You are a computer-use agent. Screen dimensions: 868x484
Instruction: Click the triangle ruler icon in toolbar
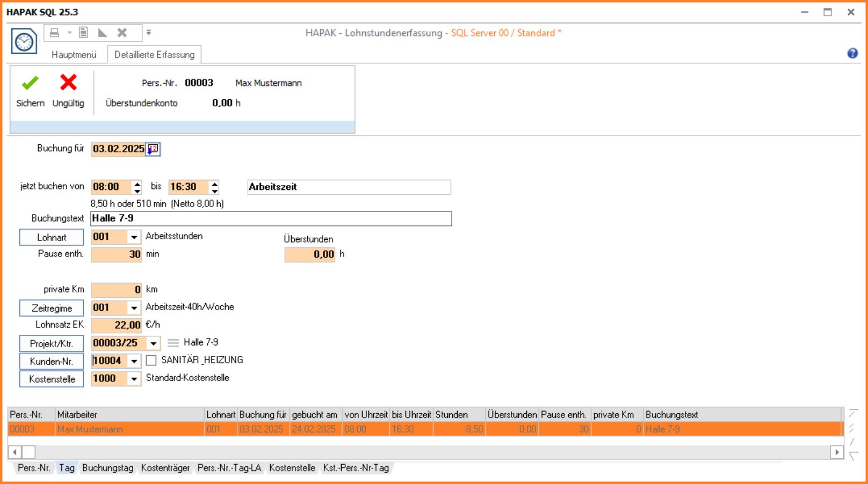(x=103, y=33)
